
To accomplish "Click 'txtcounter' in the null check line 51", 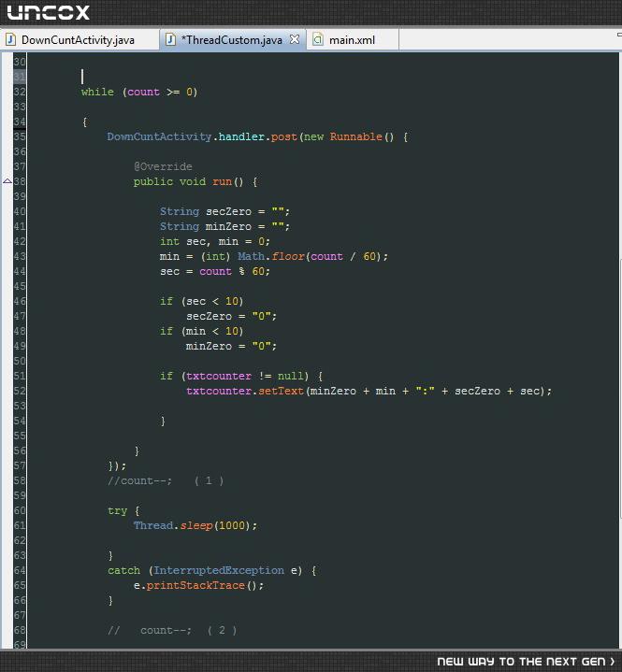I will pos(219,376).
